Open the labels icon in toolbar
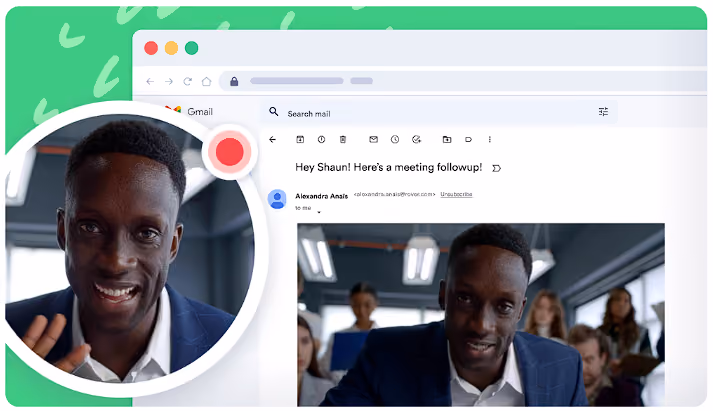Image resolution: width=713 pixels, height=411 pixels. (468, 140)
